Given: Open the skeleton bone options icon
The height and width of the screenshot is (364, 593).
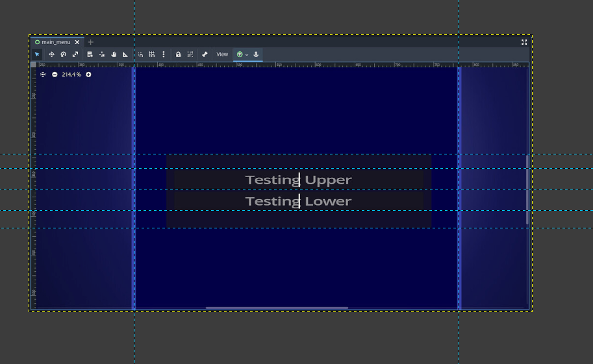Looking at the screenshot, I should pos(205,55).
